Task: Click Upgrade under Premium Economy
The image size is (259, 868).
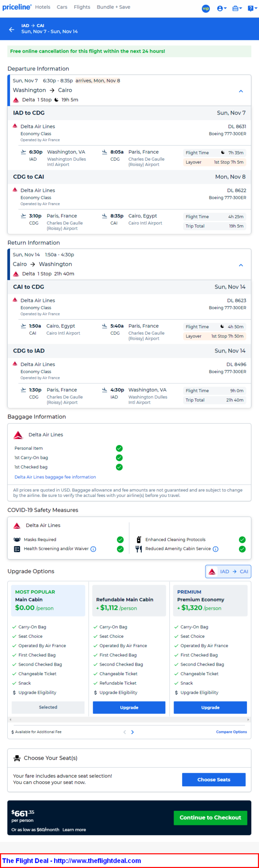Action: click(x=210, y=707)
